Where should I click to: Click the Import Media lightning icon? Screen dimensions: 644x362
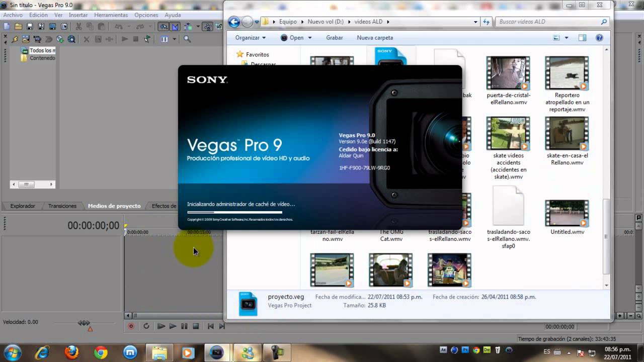pyautogui.click(x=15, y=39)
